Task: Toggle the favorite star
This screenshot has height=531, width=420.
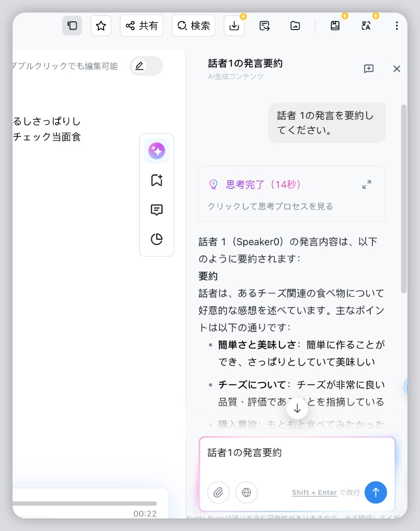Action: pyautogui.click(x=101, y=25)
